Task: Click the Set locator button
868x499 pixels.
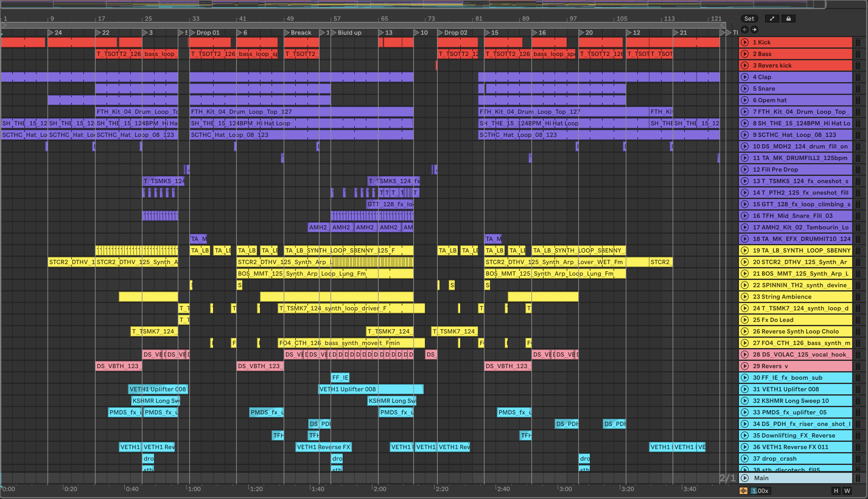Action: point(749,19)
